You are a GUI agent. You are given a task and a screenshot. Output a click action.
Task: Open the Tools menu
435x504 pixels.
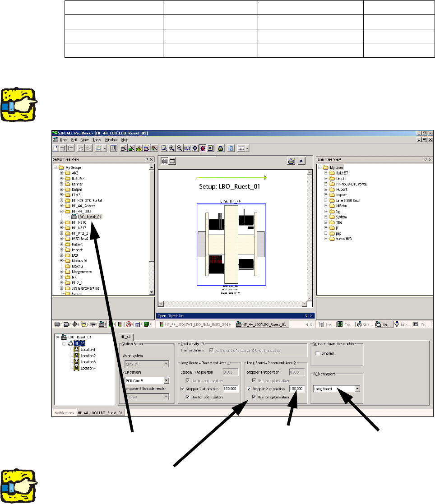97,140
